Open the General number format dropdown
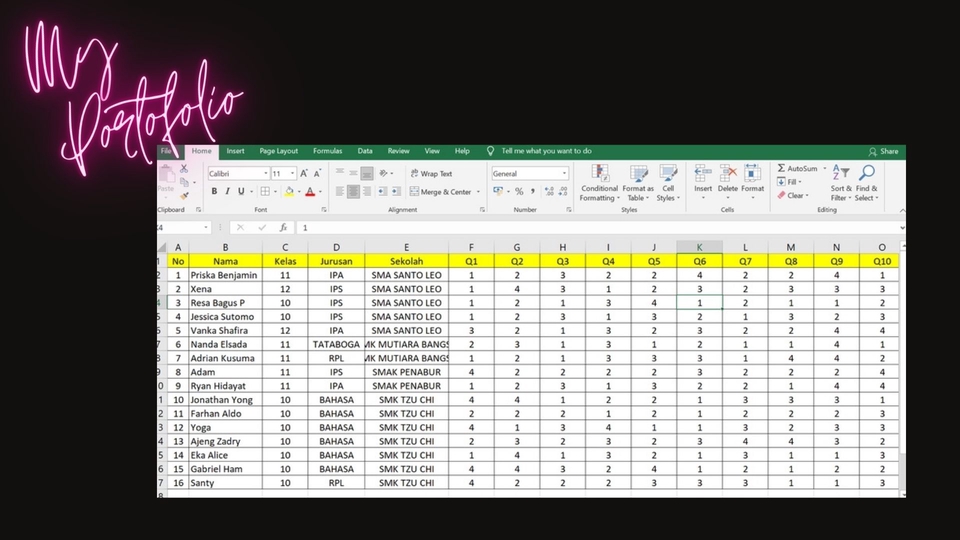This screenshot has height=540, width=960. point(564,174)
